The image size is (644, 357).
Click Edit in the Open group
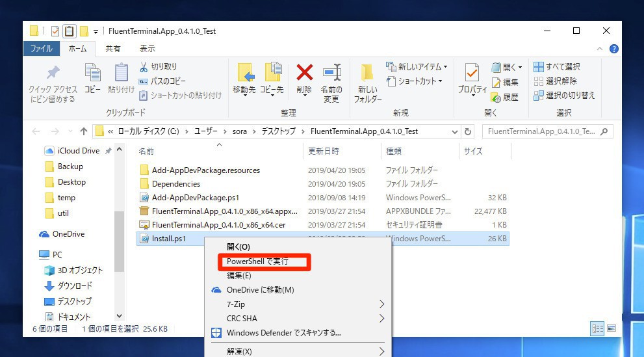pos(505,82)
